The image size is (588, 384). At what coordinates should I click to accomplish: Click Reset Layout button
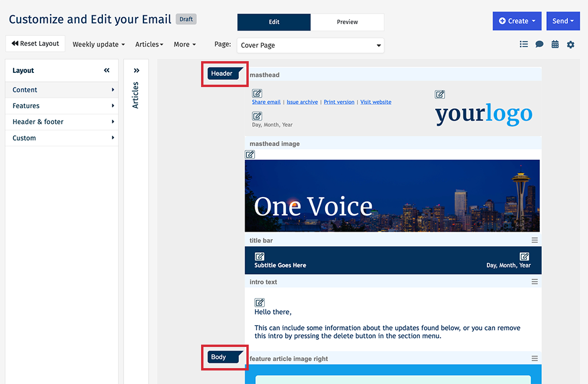[35, 44]
